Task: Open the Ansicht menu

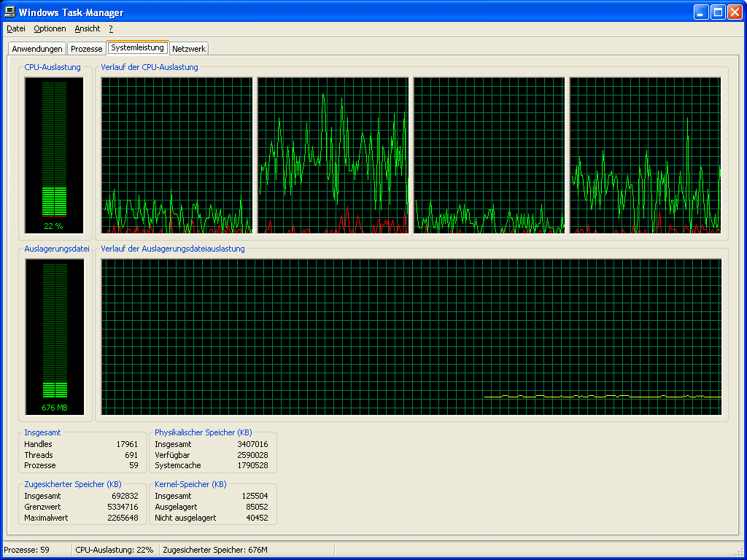Action: pos(88,28)
